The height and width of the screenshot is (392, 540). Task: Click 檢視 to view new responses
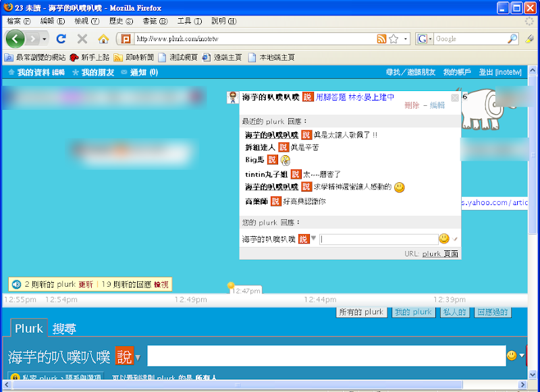pos(161,284)
